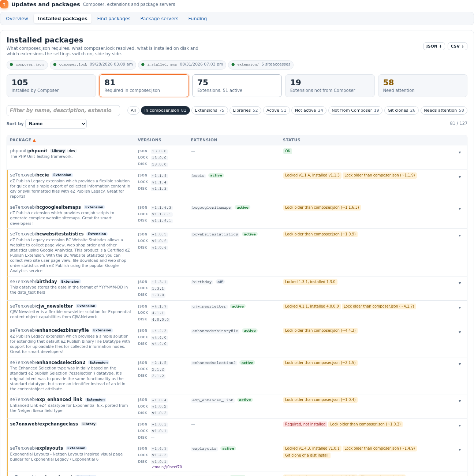Click the 'off' badge next to birthday
The width and height of the screenshot is (474, 476).
coord(220,282)
